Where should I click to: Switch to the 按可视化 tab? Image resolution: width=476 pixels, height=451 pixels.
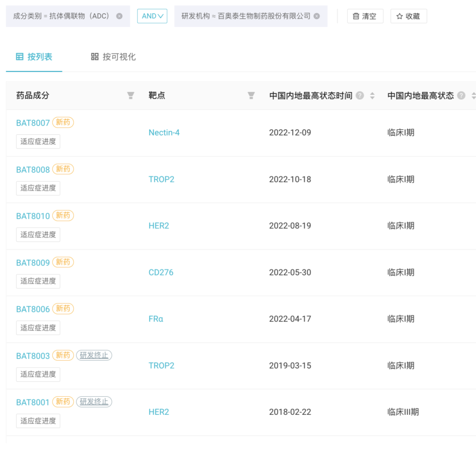click(113, 57)
